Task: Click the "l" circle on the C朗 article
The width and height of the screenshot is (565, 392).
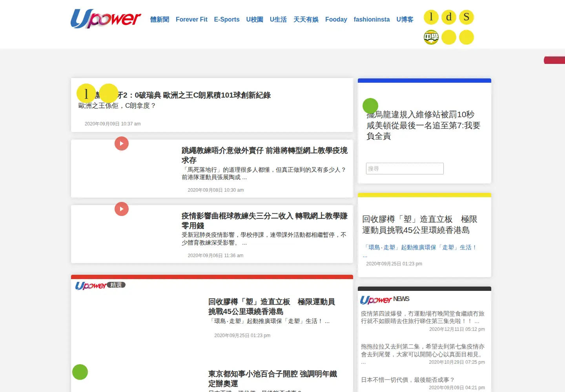Action: coord(86,93)
